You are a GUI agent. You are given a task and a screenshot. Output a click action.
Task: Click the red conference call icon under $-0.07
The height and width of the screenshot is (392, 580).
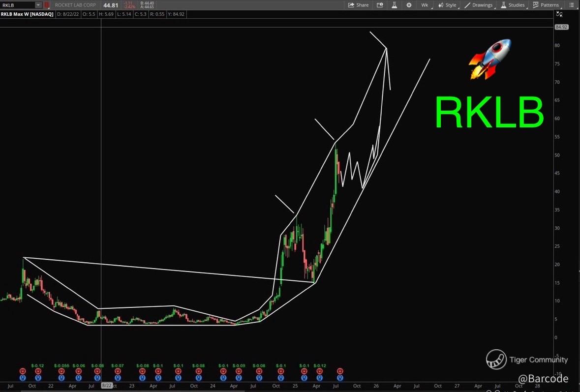point(118,371)
